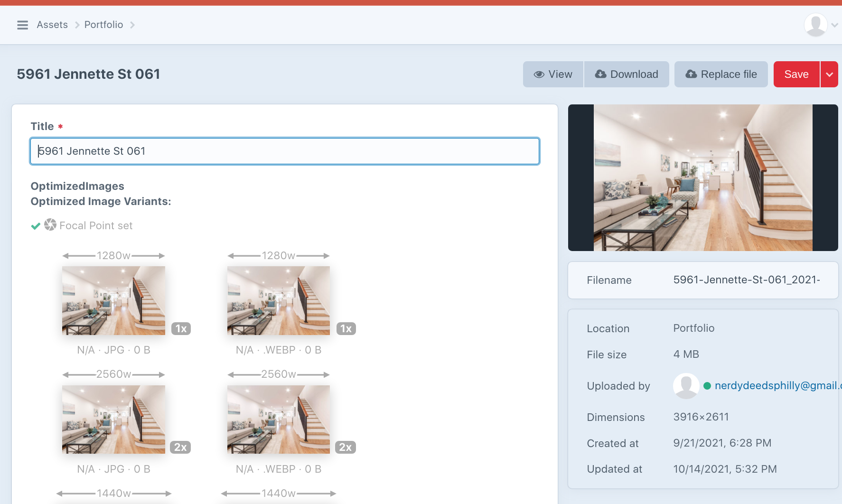This screenshot has width=842, height=504.
Task: Expand breadcrumb chevron after Portfolio
Action: (132, 25)
